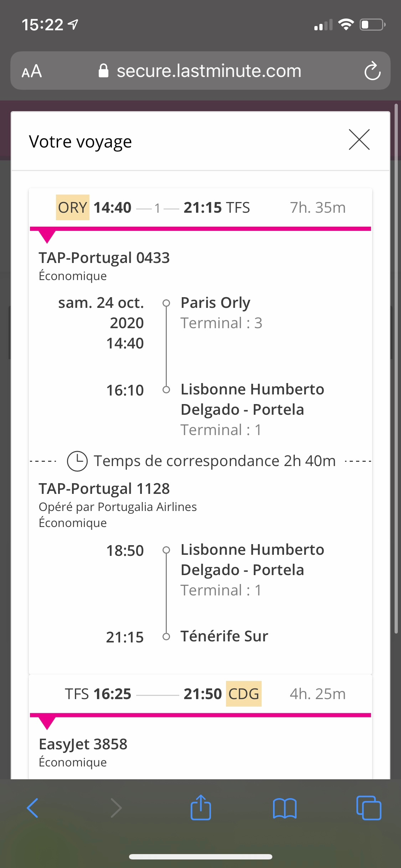Open the AA text size menu
The height and width of the screenshot is (868, 401).
pyautogui.click(x=32, y=71)
